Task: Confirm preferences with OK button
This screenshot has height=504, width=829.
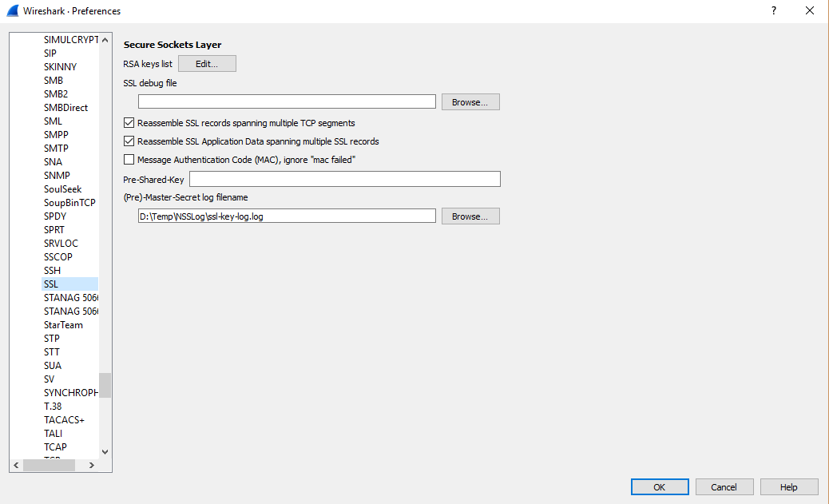Action: (x=659, y=487)
